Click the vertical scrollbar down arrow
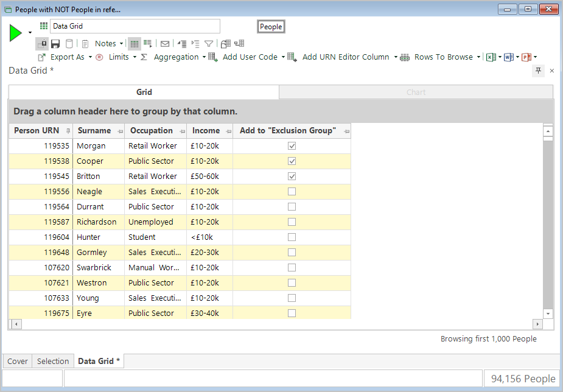This screenshot has width=563, height=392. 548,313
